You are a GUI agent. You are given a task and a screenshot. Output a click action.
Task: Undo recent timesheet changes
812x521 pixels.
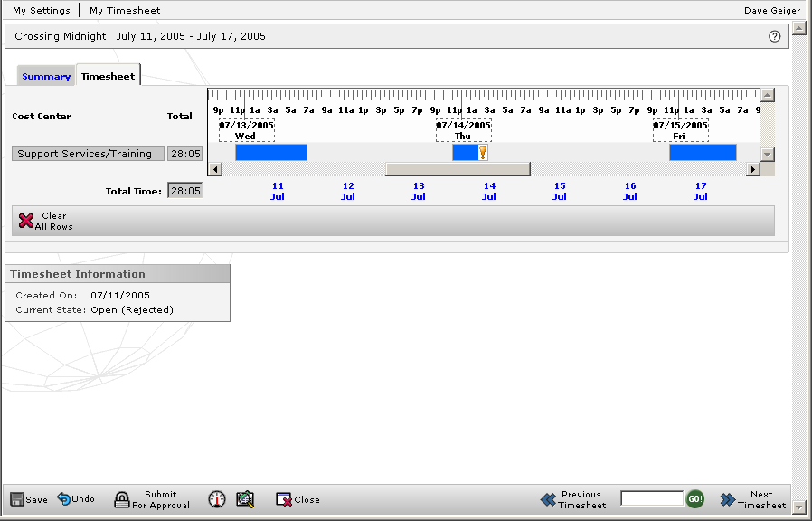point(76,498)
